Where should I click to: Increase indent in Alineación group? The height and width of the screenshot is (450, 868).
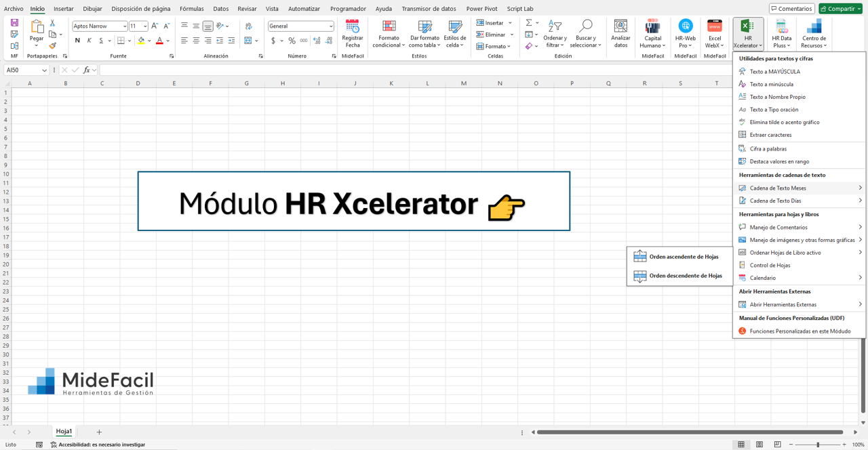(x=231, y=41)
